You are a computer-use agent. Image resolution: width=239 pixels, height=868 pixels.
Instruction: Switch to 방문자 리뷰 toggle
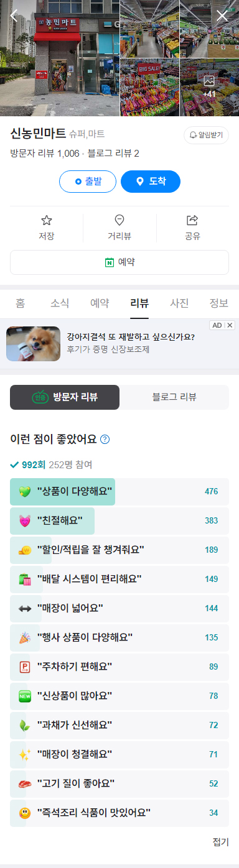65,397
